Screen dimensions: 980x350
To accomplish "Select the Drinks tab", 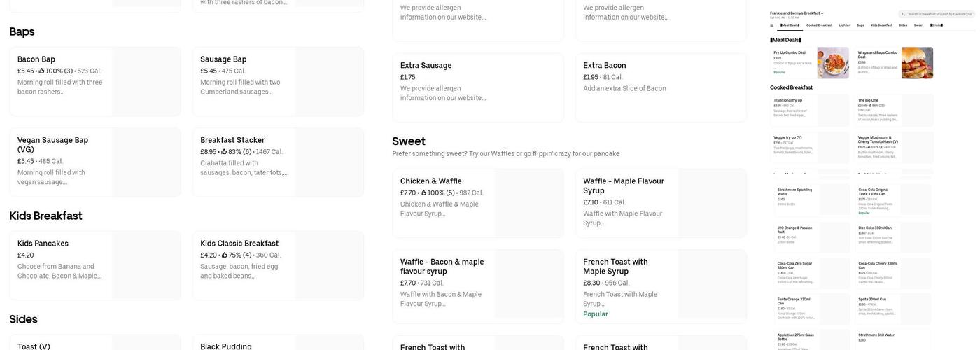I will pos(937,25).
